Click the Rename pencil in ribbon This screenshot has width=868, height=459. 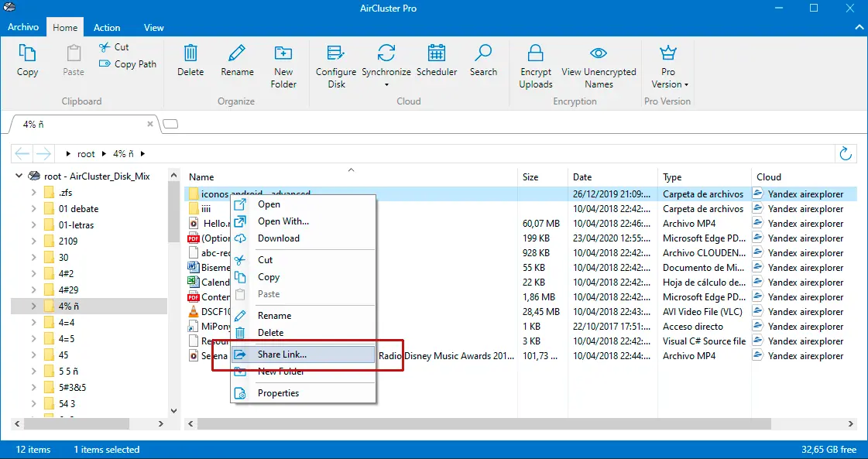point(237,53)
